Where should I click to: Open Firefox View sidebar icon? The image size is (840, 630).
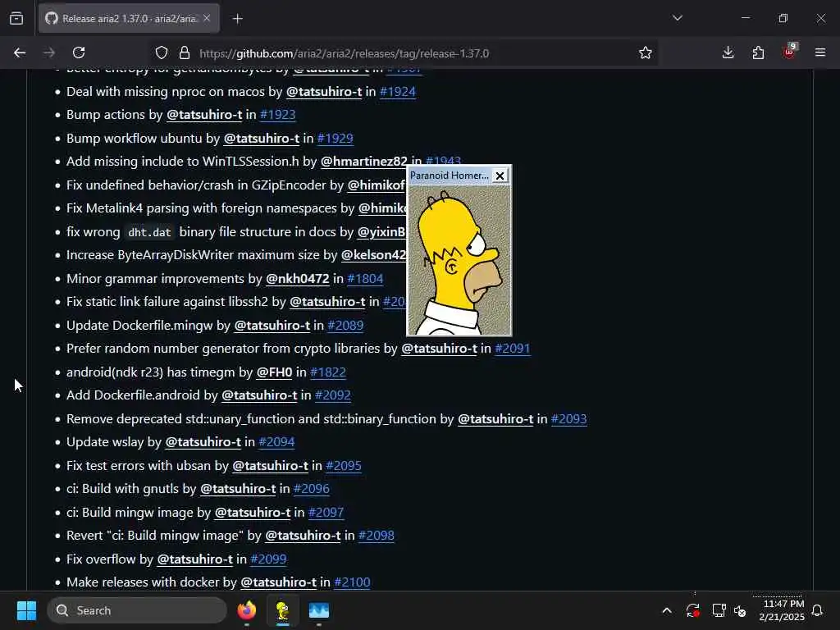click(16, 18)
